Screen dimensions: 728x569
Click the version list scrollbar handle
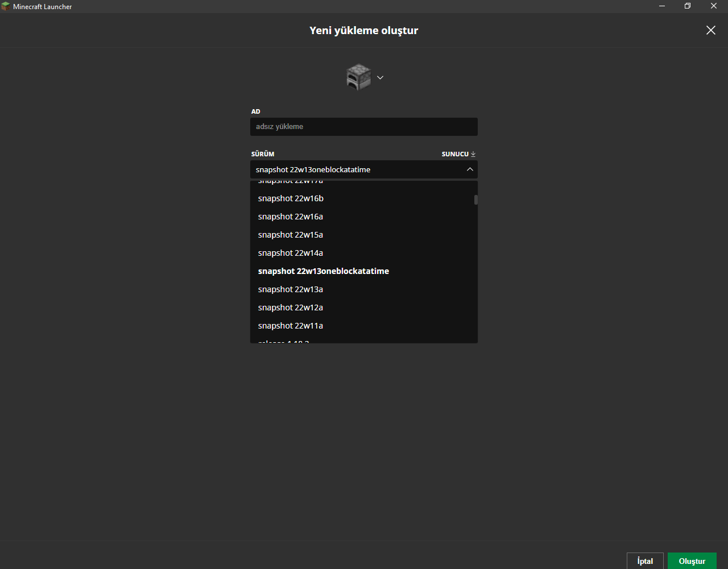coord(475,200)
